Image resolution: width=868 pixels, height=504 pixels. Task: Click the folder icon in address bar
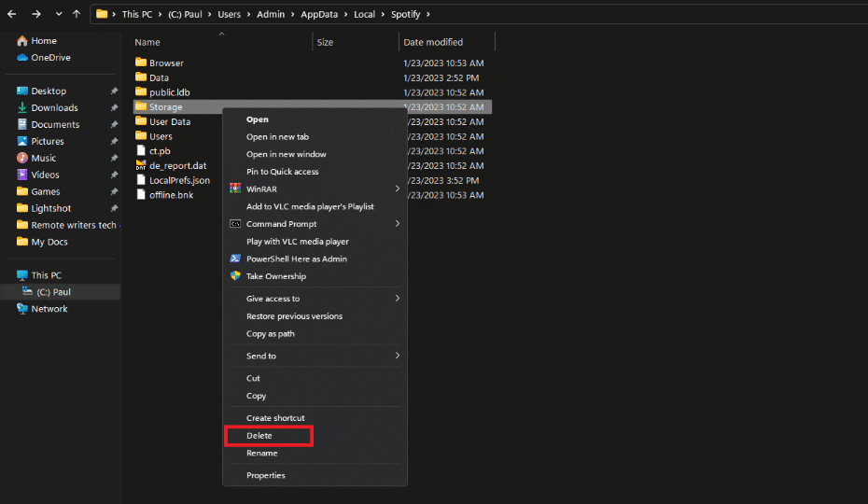[102, 14]
